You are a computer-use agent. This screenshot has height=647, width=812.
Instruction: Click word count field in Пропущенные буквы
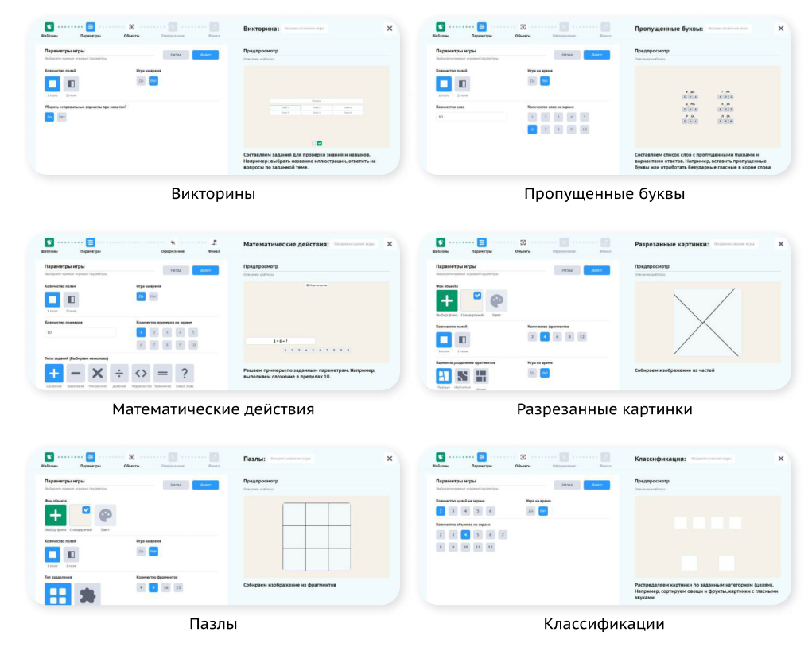coord(472,117)
